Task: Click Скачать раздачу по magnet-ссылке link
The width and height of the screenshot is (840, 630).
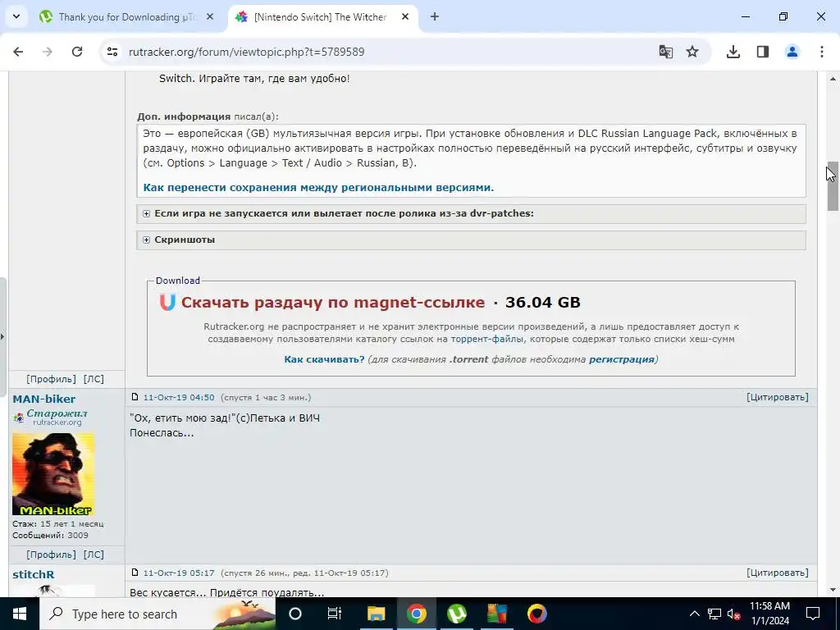Action: tap(333, 302)
